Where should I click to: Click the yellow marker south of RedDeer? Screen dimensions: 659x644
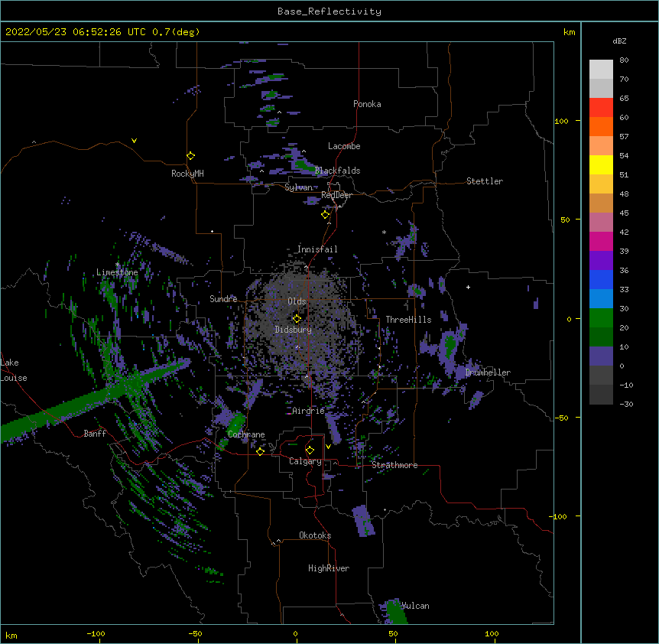[x=326, y=215]
